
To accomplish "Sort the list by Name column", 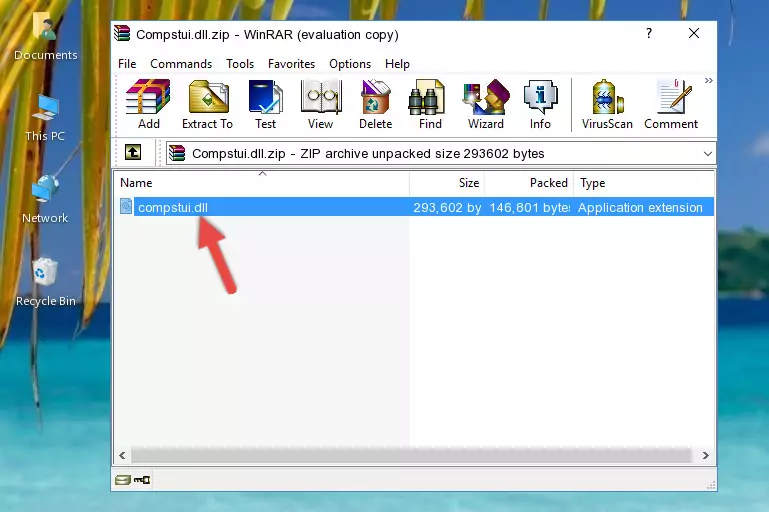I will [262, 183].
